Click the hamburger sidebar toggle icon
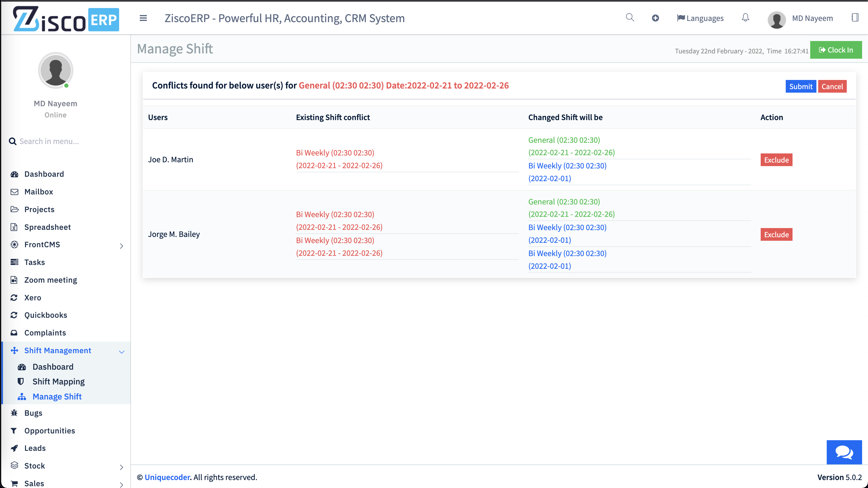Image resolution: width=868 pixels, height=488 pixels. click(143, 18)
